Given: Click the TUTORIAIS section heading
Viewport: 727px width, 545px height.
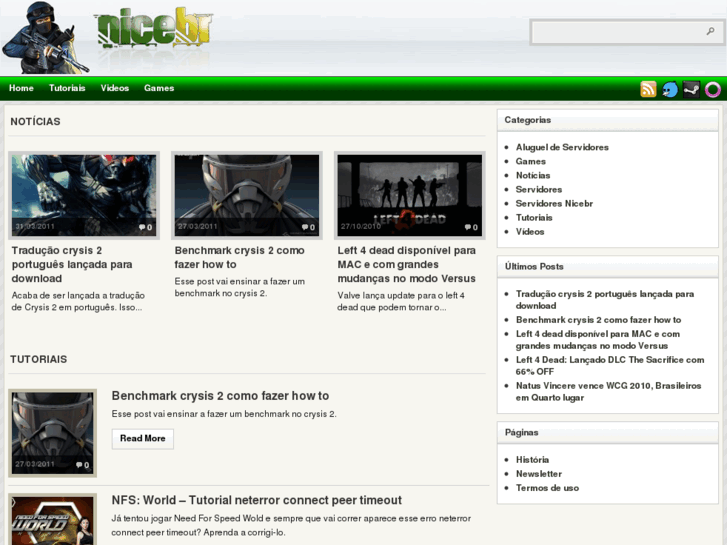Looking at the screenshot, I should [38, 359].
